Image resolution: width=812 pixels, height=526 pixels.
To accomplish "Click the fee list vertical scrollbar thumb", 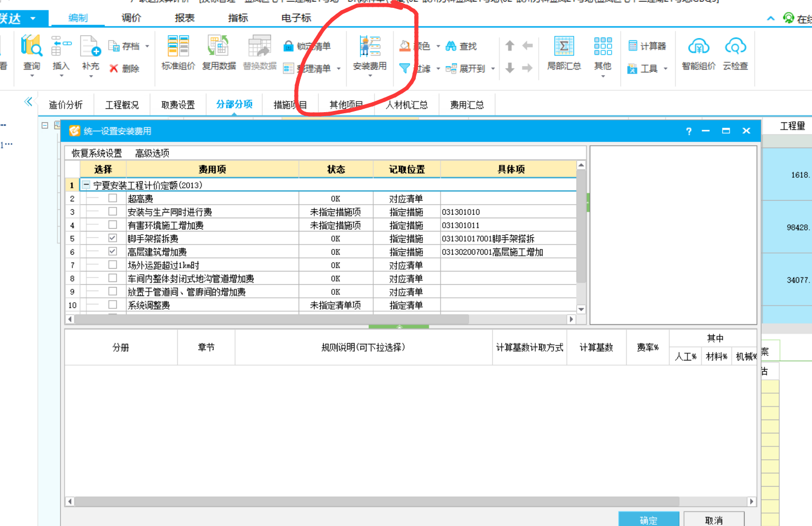I will tap(581, 226).
